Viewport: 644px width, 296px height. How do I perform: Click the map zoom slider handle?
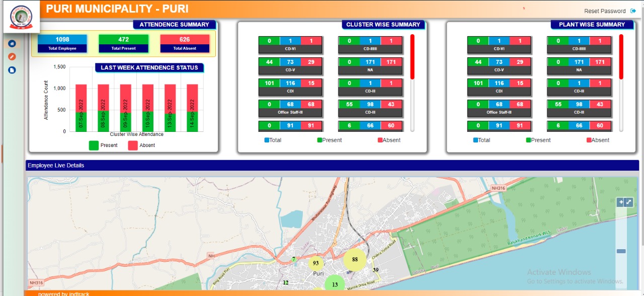(621, 251)
